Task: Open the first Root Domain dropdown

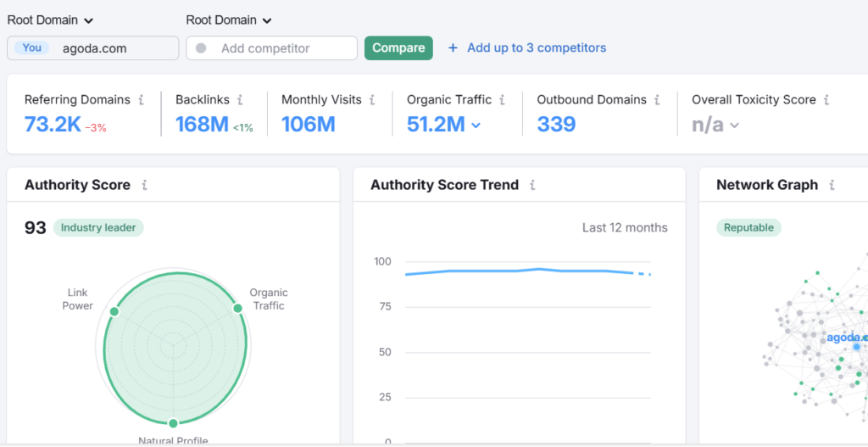Action: click(x=50, y=20)
